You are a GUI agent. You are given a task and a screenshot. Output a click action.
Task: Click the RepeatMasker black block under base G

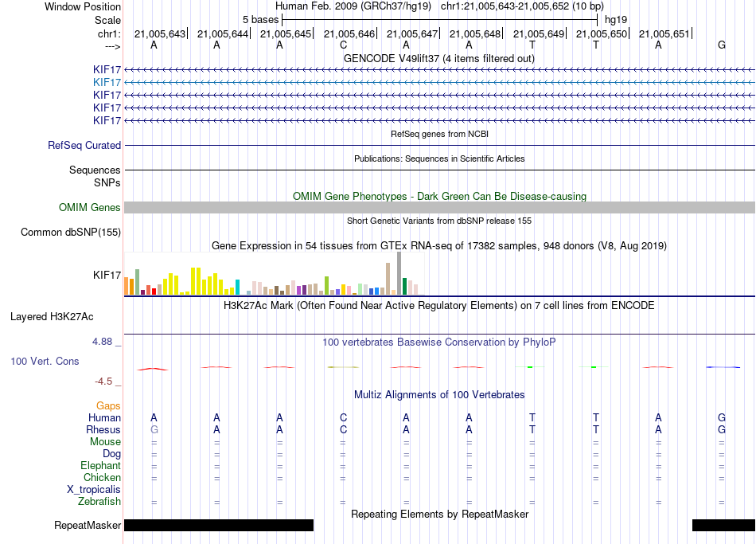coord(723,525)
